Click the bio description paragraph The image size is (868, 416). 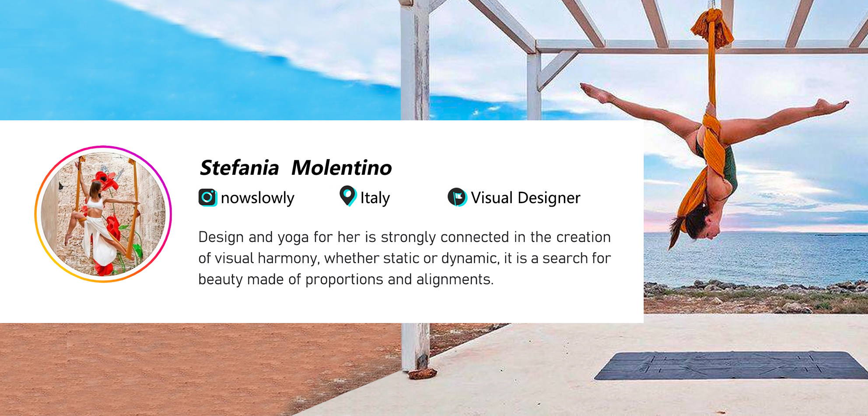click(x=404, y=258)
